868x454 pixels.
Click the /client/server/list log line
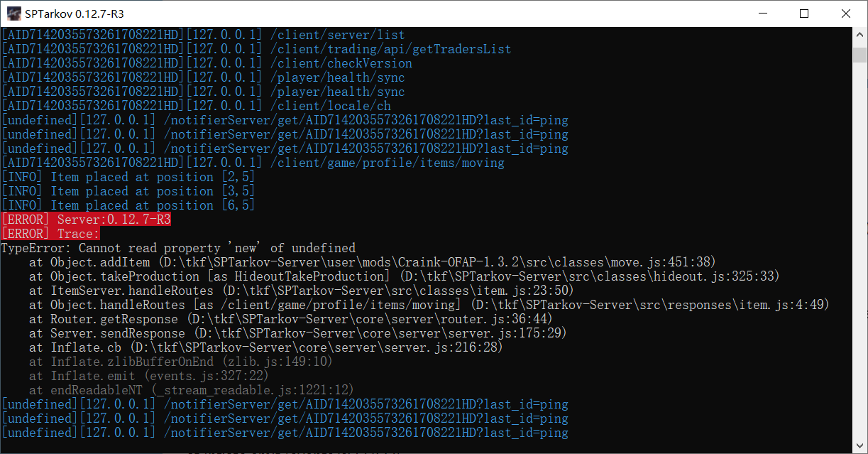[203, 35]
